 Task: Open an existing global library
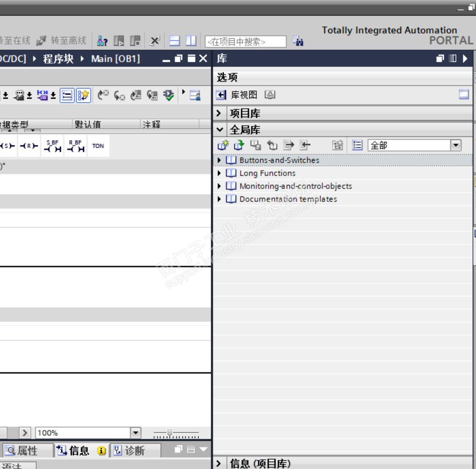click(x=239, y=145)
